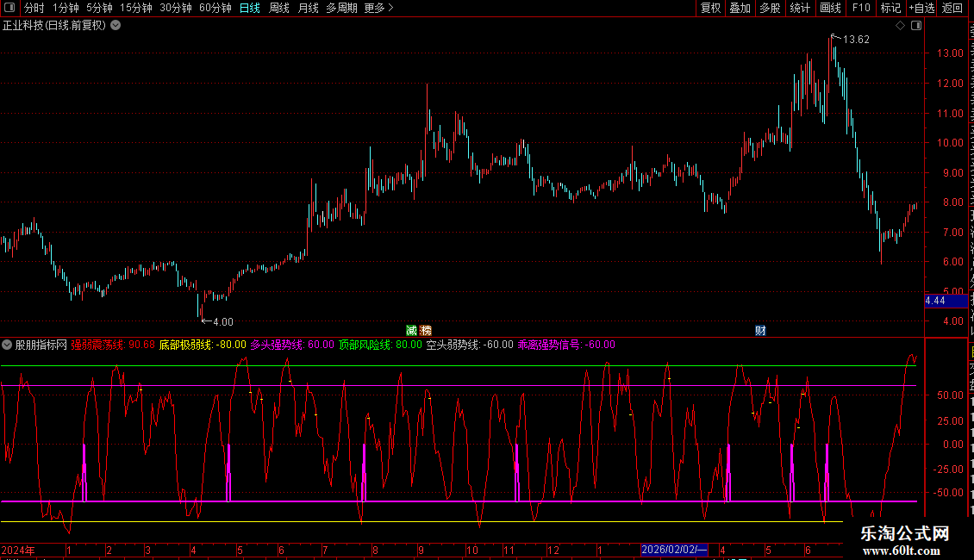Click the 返回 back button
The height and width of the screenshot is (560, 974).
pos(952,8)
